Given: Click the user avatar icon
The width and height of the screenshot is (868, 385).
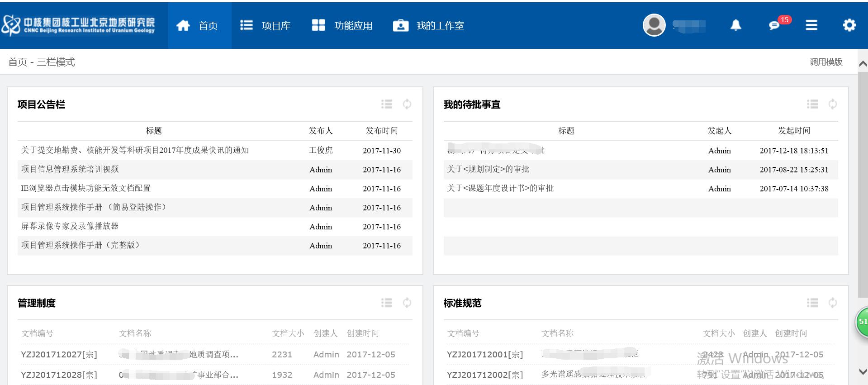Looking at the screenshot, I should tap(654, 25).
